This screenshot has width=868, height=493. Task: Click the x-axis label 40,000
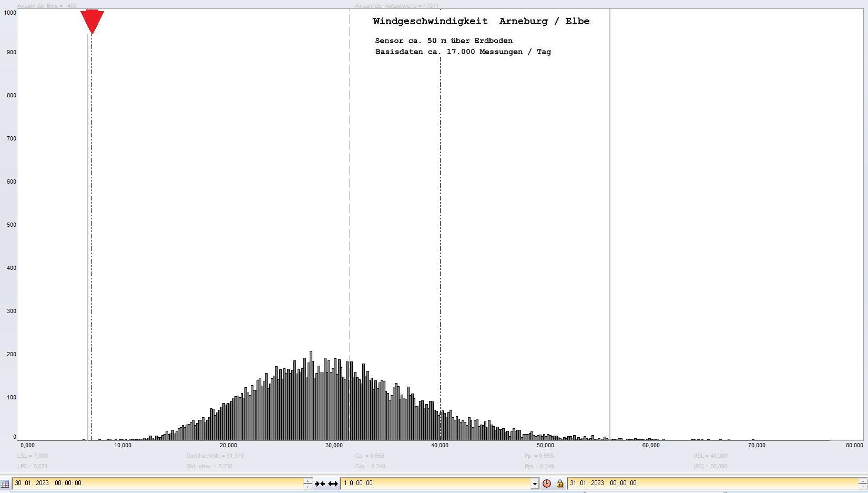pyautogui.click(x=440, y=445)
